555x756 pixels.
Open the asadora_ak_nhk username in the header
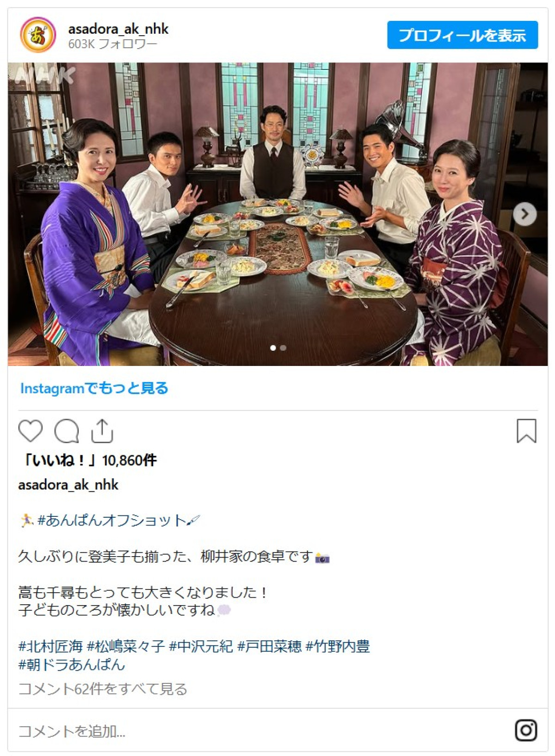(118, 29)
